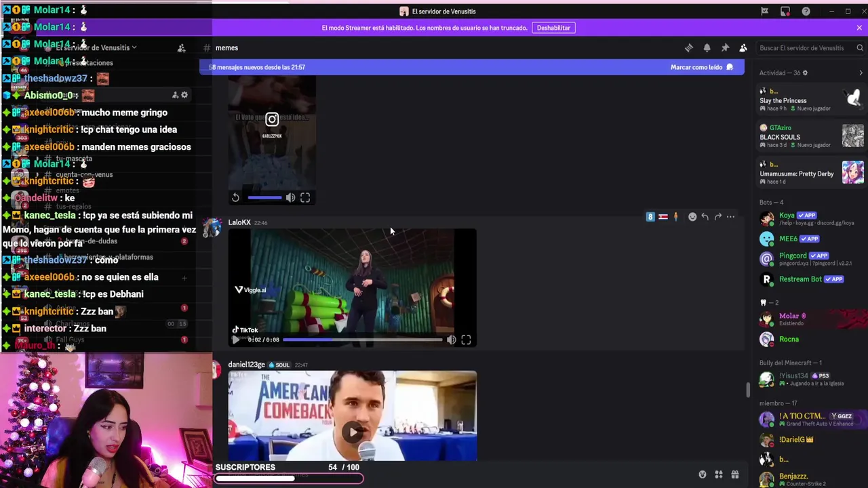This screenshot has width=868, height=488.
Task: Mute the top Instagram video
Action: click(290, 198)
